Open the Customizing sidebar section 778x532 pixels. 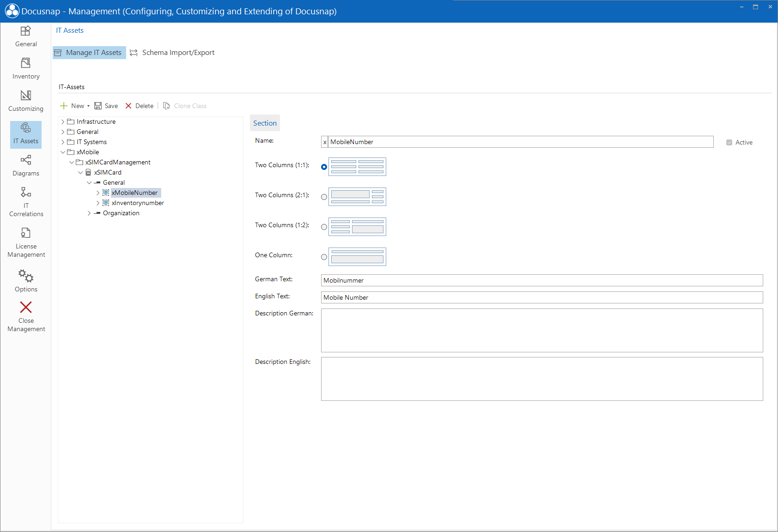(x=26, y=101)
